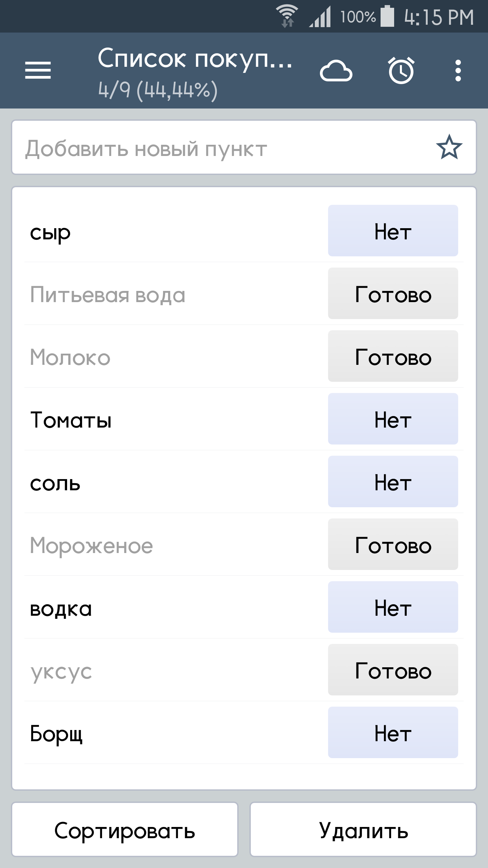Viewport: 488px width, 868px height.
Task: Tap the Wi-Fi status icon
Action: click(x=287, y=16)
